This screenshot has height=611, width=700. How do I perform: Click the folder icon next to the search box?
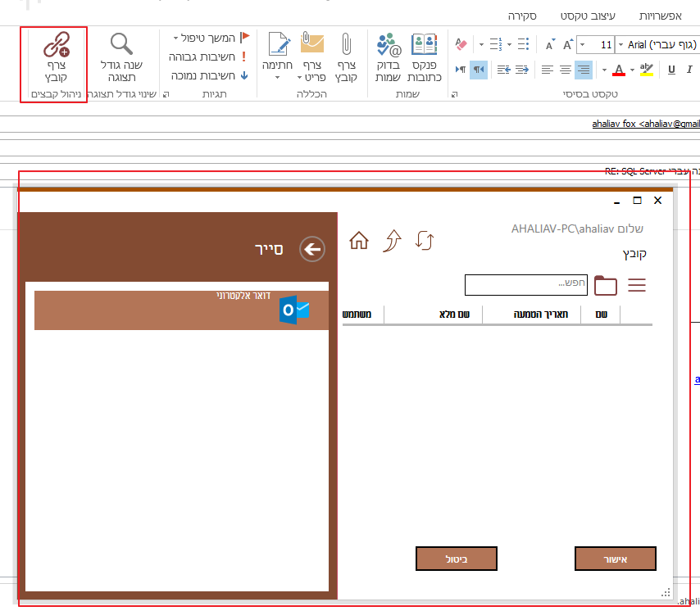click(606, 285)
